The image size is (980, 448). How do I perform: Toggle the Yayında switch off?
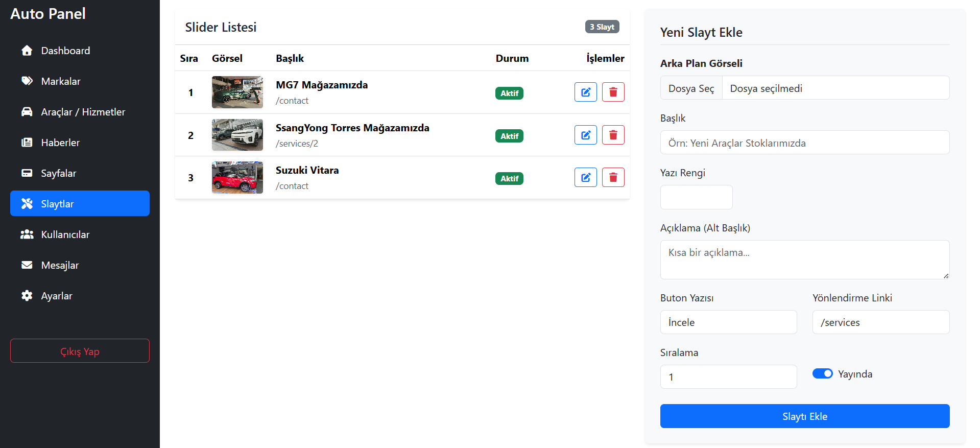coord(822,374)
